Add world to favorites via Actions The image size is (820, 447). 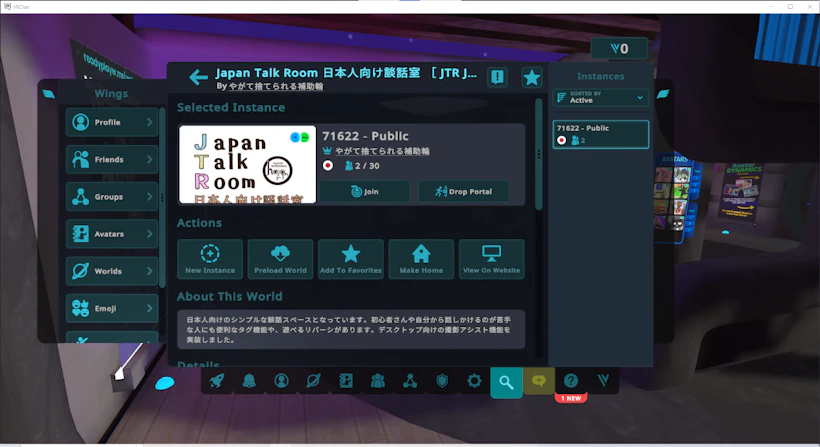350,259
